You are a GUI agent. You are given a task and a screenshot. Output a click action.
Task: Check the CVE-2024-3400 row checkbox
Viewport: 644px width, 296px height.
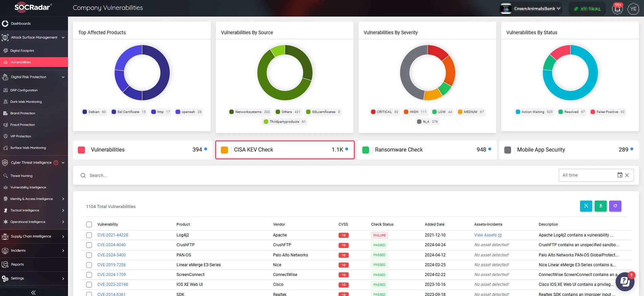click(x=89, y=255)
